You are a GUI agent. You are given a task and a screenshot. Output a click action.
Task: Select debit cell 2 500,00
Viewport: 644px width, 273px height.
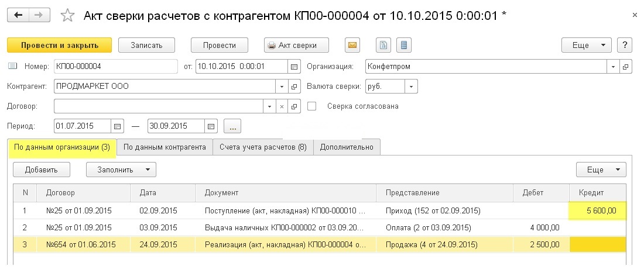click(542, 245)
